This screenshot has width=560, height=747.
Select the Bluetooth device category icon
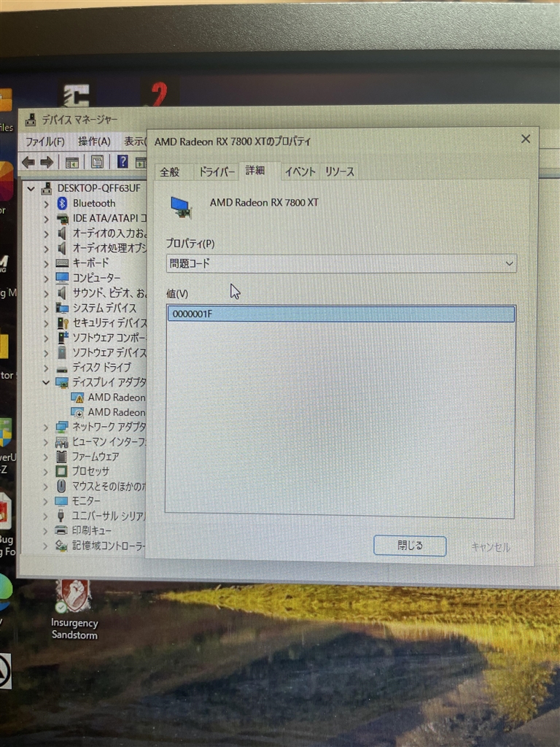[62, 204]
